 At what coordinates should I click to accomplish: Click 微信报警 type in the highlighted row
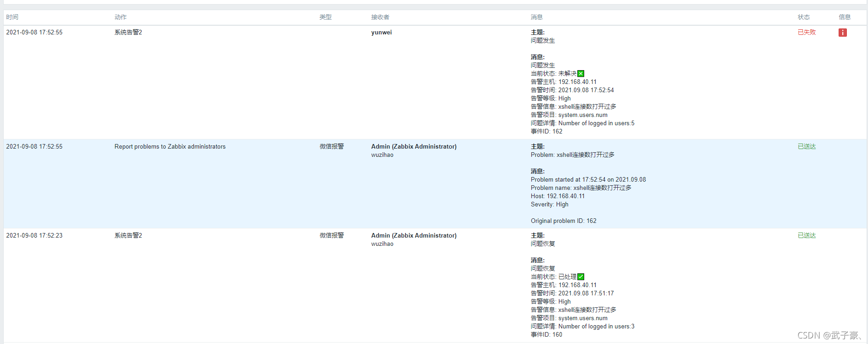tap(332, 146)
